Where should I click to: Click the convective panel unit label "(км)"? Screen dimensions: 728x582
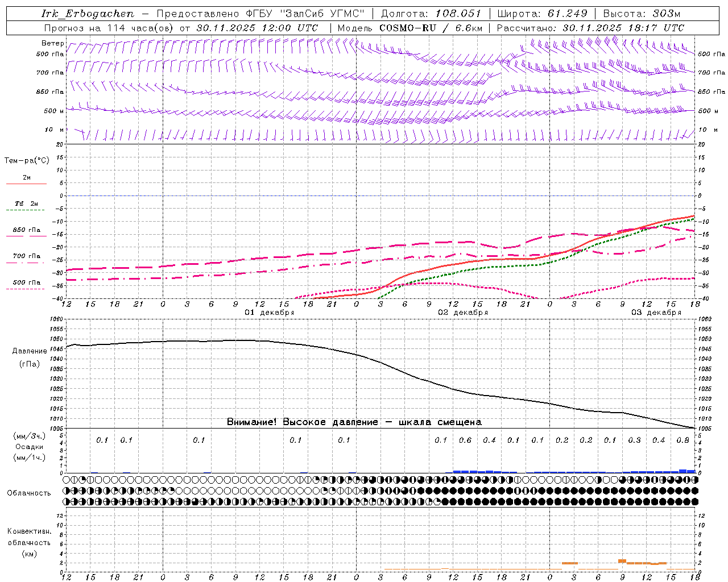coord(30,554)
